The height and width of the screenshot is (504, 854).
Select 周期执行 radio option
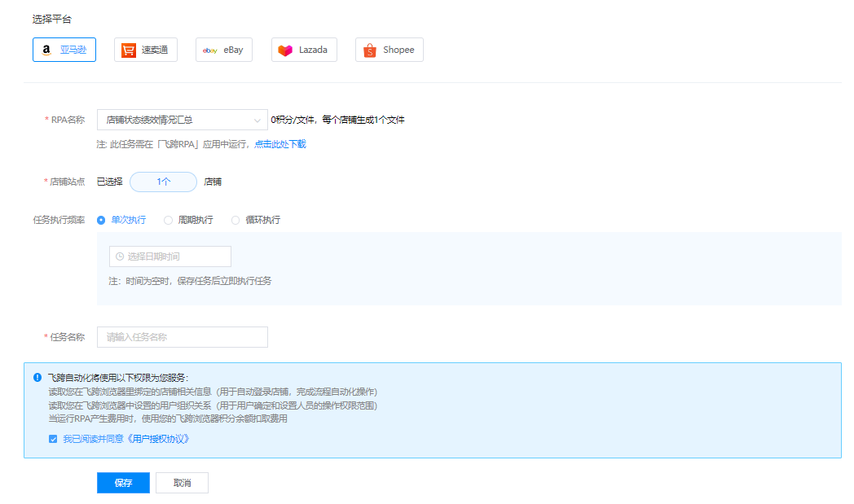(169, 220)
